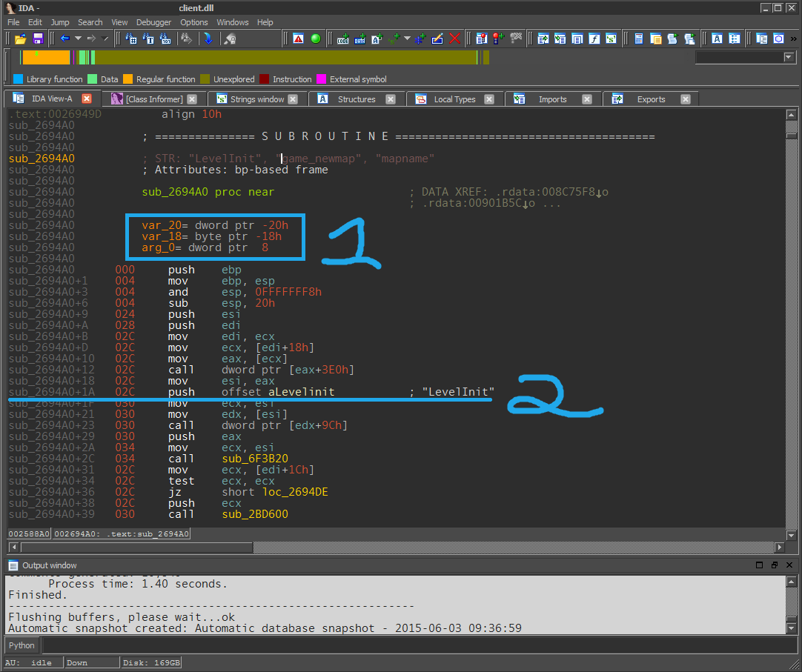Click the green circle status icon
This screenshot has width=802, height=672.
click(316, 39)
